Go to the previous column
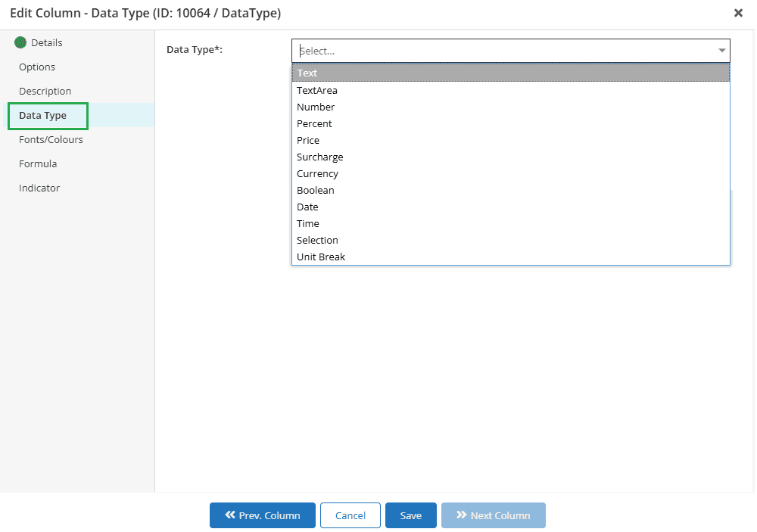 click(x=262, y=515)
